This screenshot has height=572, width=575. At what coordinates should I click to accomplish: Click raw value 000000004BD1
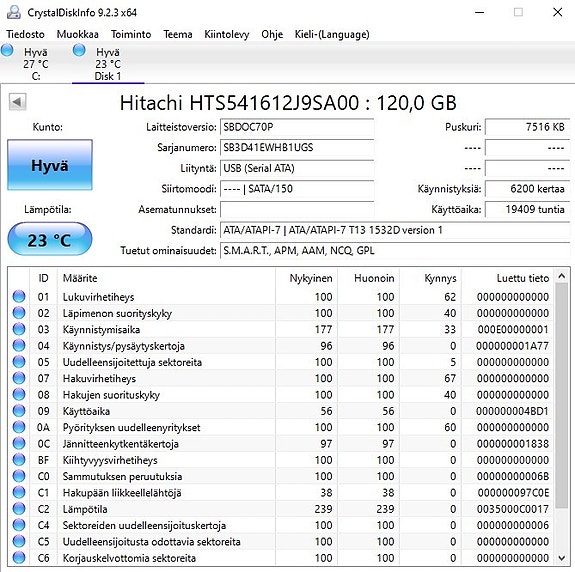513,411
